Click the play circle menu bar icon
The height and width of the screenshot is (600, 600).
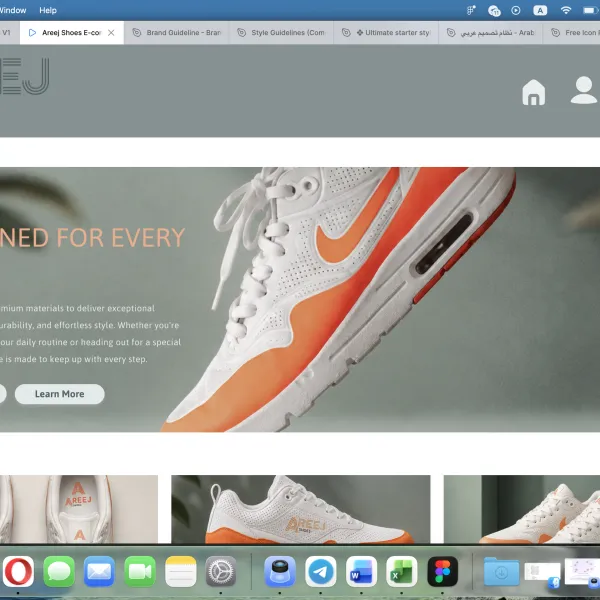[x=516, y=10]
